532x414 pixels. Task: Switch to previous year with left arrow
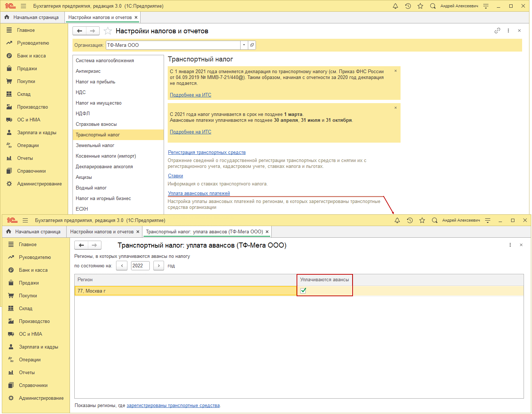coord(122,266)
